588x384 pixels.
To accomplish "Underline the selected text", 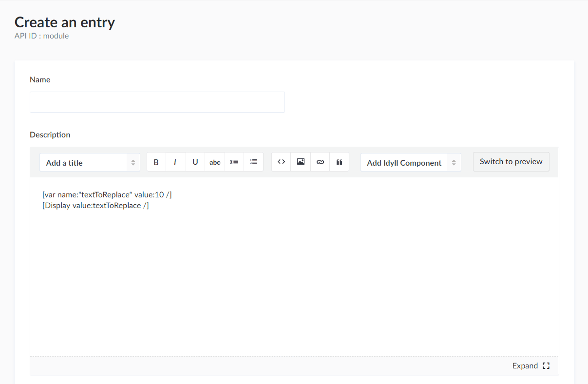I will click(195, 162).
